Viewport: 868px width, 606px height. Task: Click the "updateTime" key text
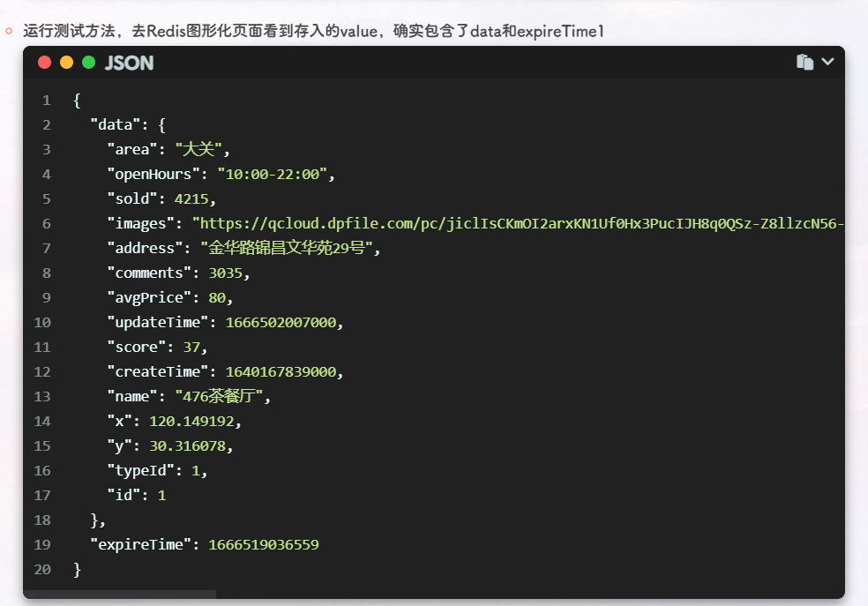158,322
